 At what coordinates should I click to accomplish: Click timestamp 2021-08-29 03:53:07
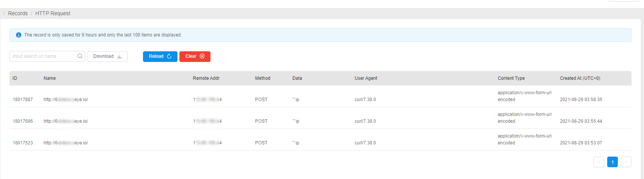[581, 143]
